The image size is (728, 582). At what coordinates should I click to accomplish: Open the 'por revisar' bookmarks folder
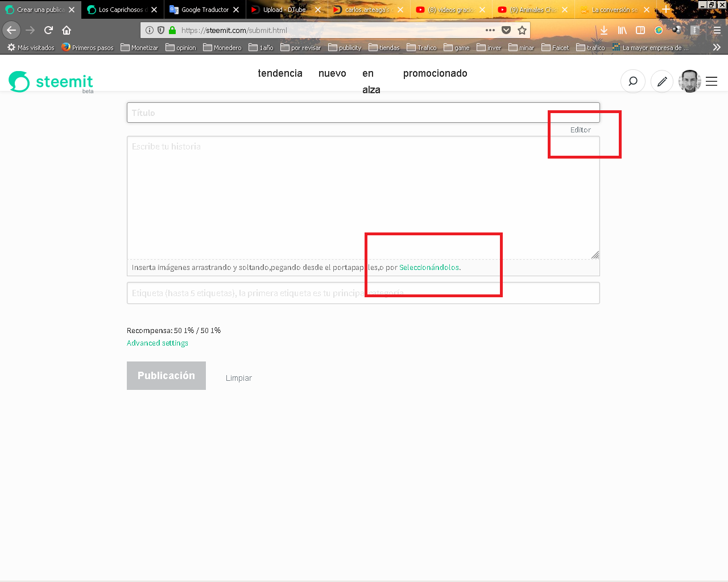(x=301, y=47)
